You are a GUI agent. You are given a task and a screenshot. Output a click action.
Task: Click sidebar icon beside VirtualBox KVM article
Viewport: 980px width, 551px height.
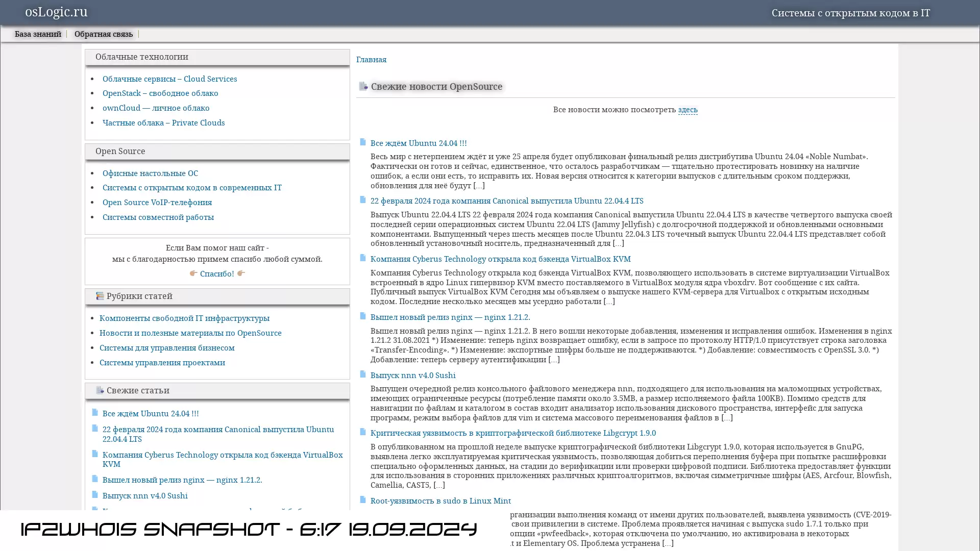[95, 454]
